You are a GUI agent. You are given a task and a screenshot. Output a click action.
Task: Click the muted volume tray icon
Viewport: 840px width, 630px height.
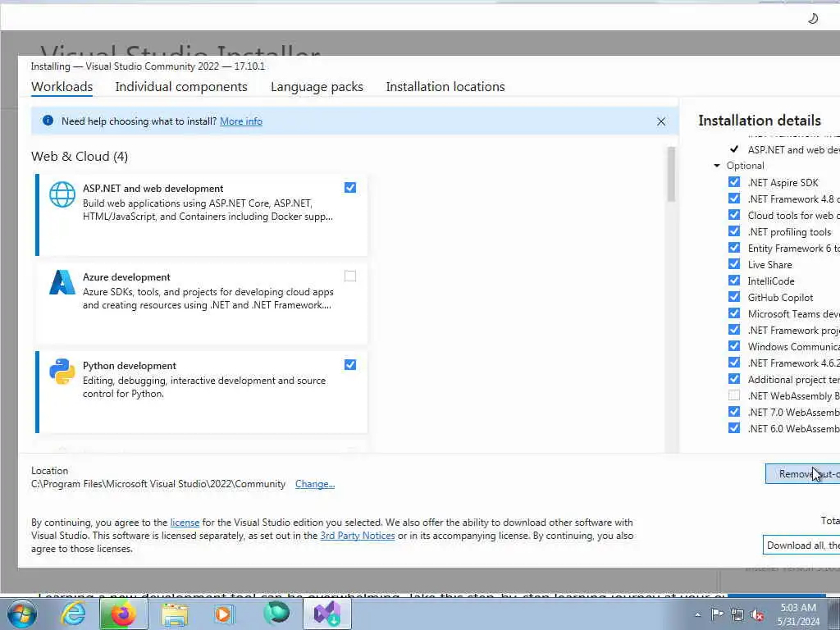(757, 615)
